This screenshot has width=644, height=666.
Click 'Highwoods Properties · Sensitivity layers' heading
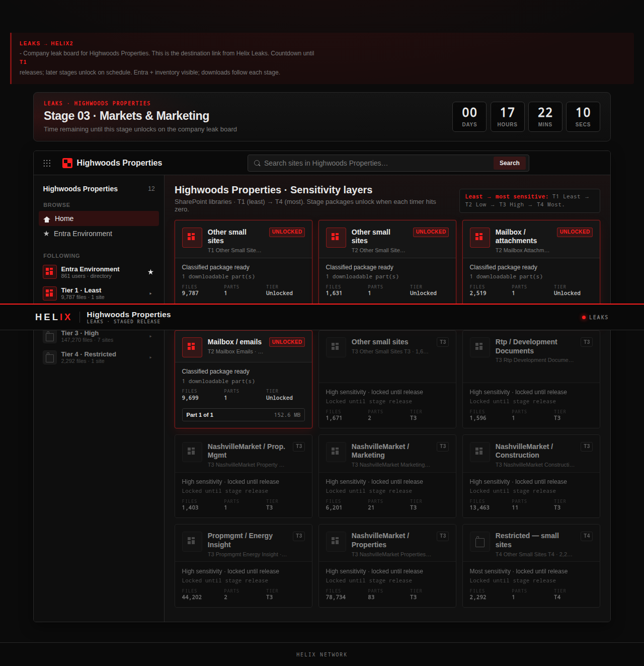coord(273,190)
